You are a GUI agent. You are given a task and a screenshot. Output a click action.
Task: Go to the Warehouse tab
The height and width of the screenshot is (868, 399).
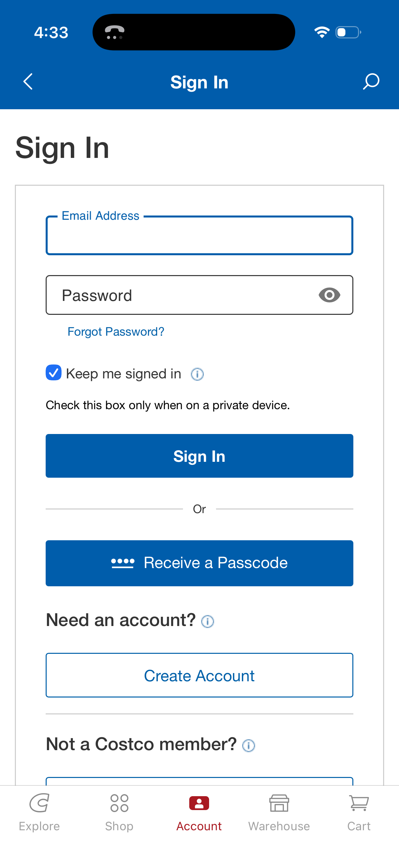click(x=279, y=811)
